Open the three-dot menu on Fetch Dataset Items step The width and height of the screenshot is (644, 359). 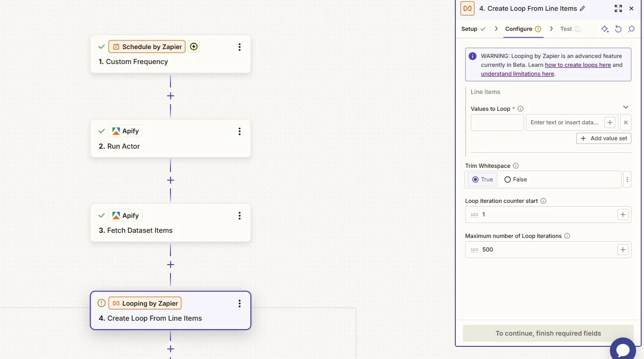point(240,215)
